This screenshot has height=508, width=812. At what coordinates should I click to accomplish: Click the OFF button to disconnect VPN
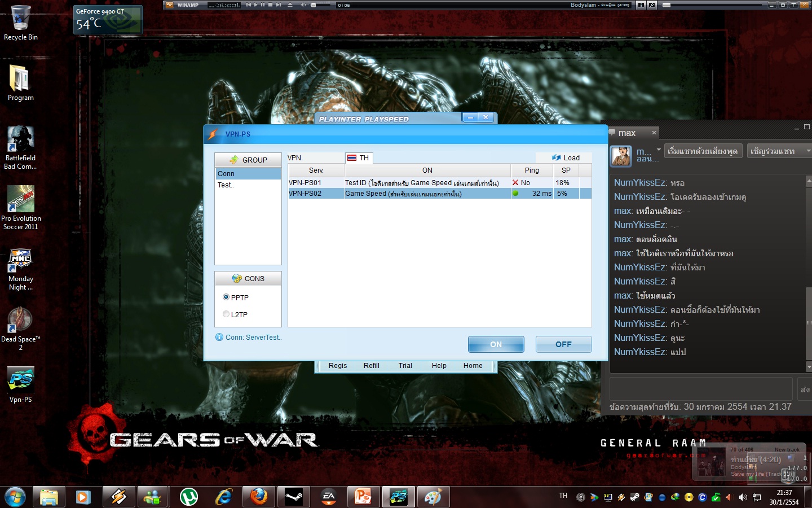click(564, 344)
